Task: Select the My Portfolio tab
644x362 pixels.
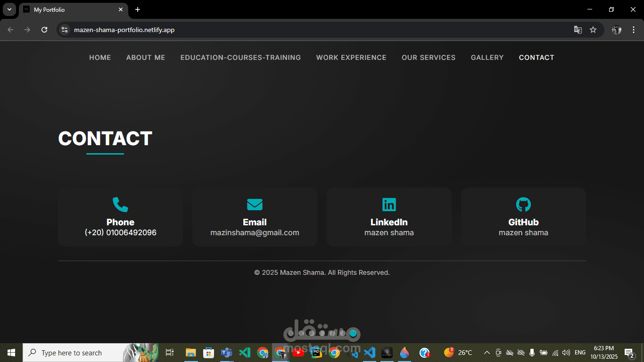Action: tap(73, 9)
